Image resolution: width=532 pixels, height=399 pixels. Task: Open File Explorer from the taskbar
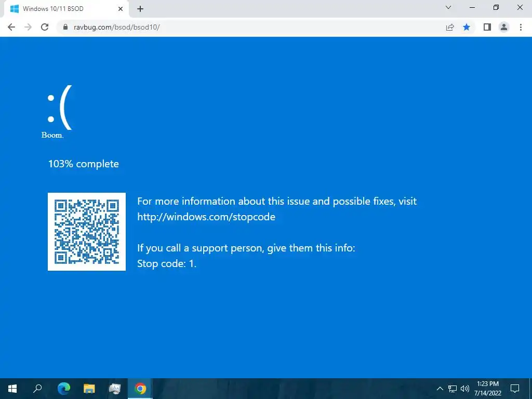pyautogui.click(x=89, y=389)
